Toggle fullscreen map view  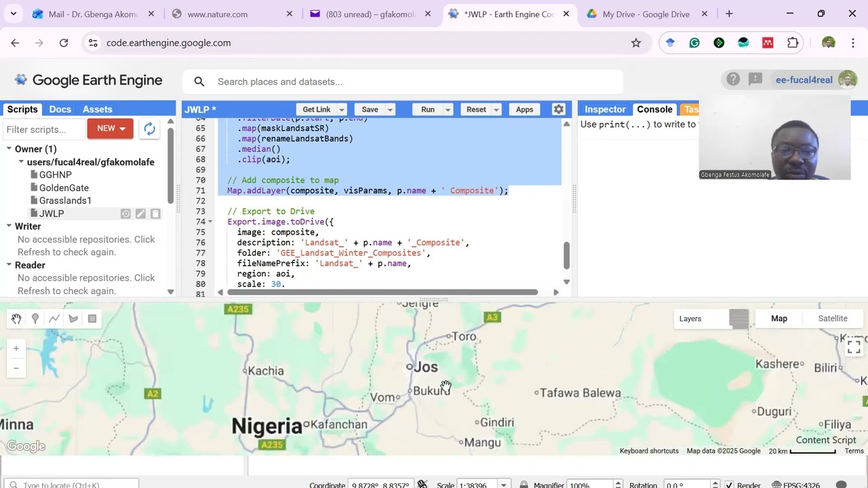coord(854,346)
